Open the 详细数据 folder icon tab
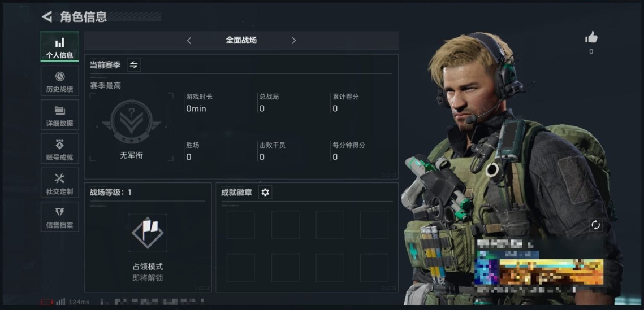The height and width of the screenshot is (310, 644). pyautogui.click(x=59, y=115)
